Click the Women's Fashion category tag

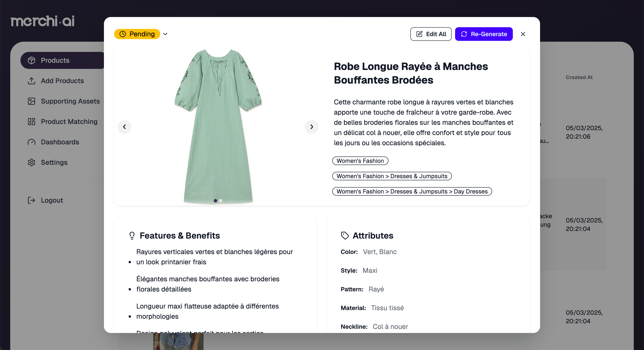[x=360, y=161]
